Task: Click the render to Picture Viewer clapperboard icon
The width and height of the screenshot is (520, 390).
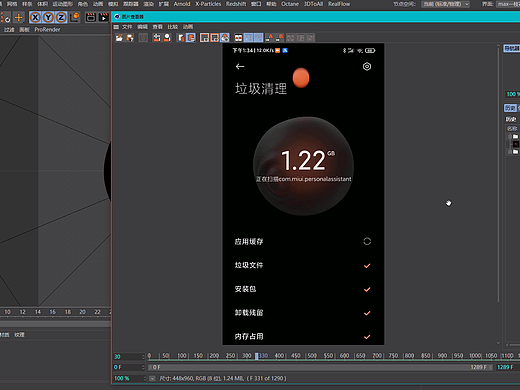Action: 104,17
